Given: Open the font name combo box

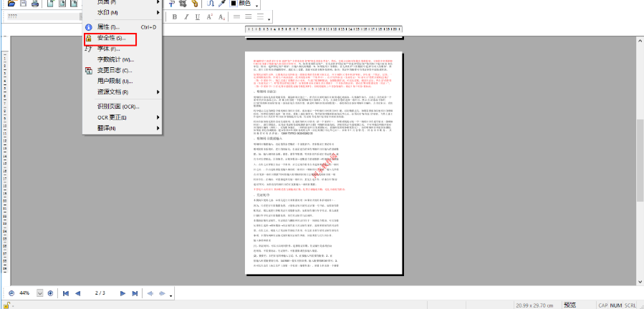Looking at the screenshot, I should pyautogui.click(x=44, y=16).
